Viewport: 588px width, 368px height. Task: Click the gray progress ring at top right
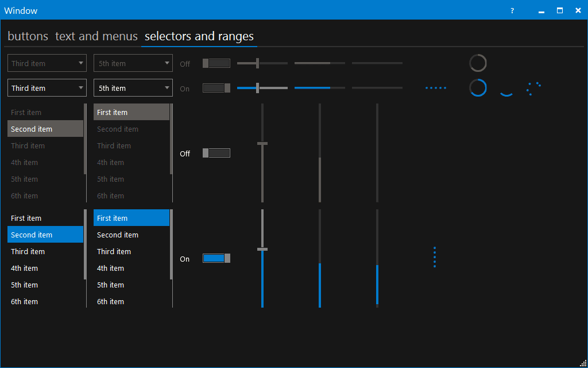pos(478,63)
